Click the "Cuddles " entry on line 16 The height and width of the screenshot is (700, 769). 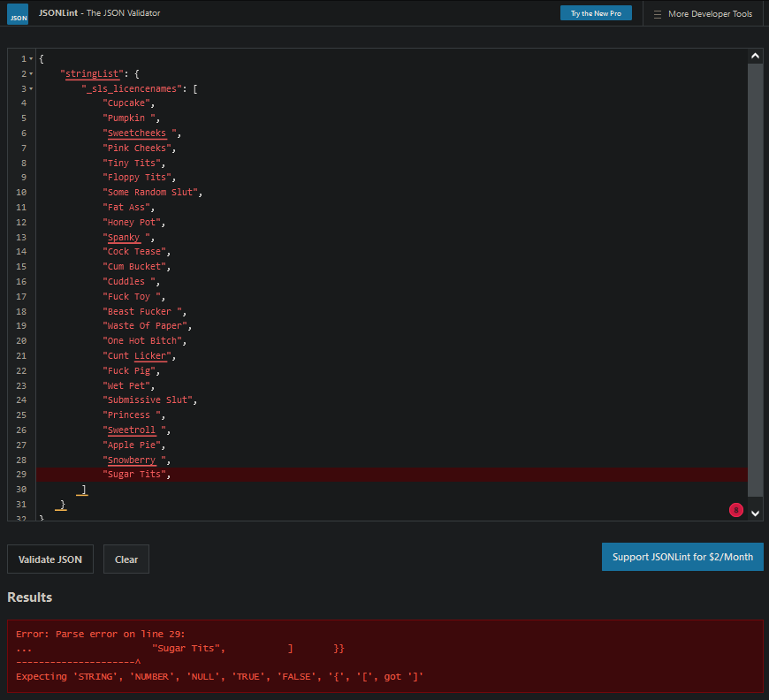click(131, 282)
